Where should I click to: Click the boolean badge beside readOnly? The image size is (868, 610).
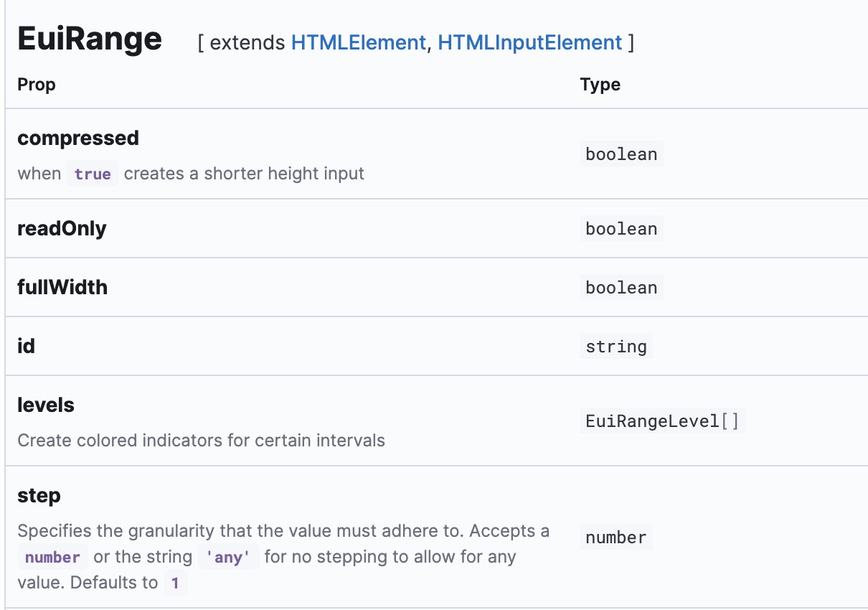(621, 228)
